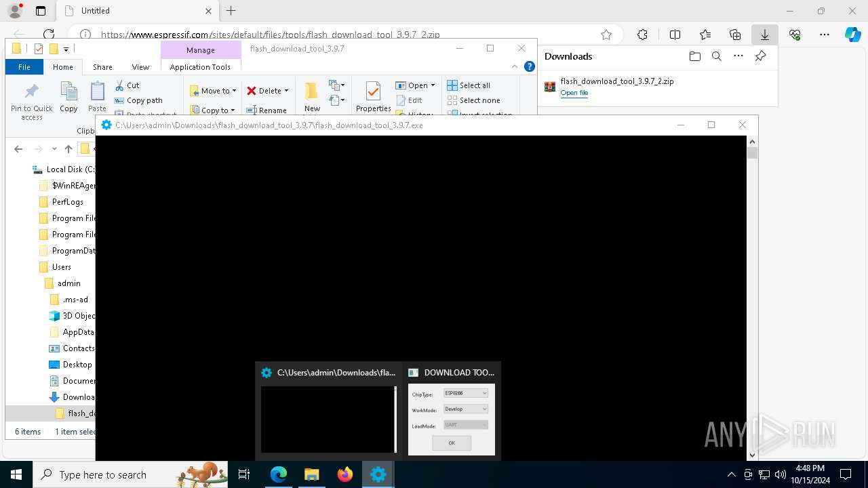Click Pin to Quick access icon
Screen dimensions: 868x488
click(31, 91)
